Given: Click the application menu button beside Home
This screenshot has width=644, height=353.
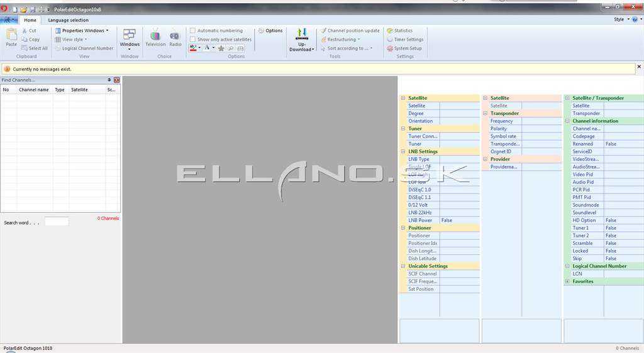Looking at the screenshot, I should (x=9, y=19).
